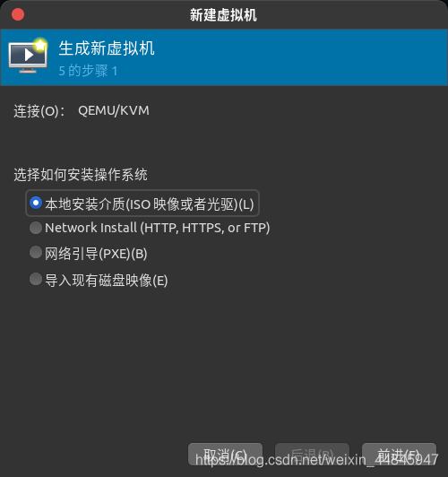Click 'Network Install (HTTP, HTTPS, or FTP)' label text
This screenshot has width=448, height=477.
[x=158, y=228]
